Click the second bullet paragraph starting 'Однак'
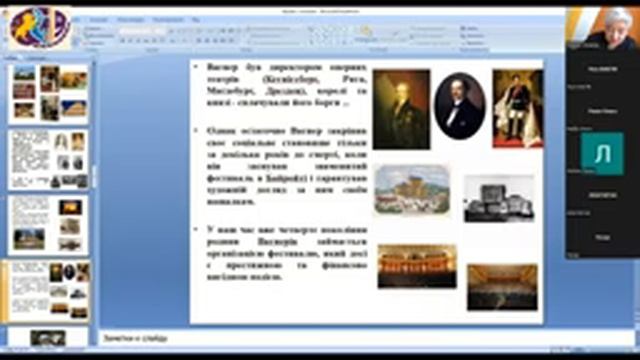The height and width of the screenshot is (360, 640). click(x=287, y=166)
